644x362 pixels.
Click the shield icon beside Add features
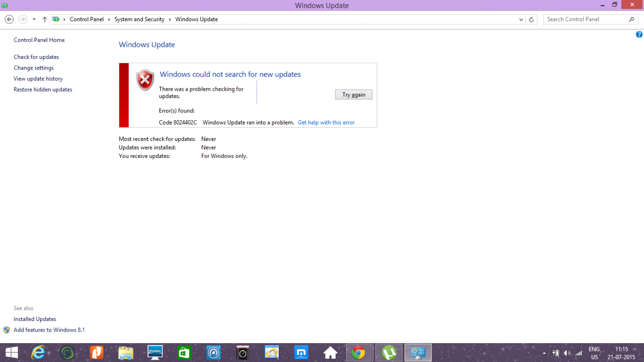point(7,330)
